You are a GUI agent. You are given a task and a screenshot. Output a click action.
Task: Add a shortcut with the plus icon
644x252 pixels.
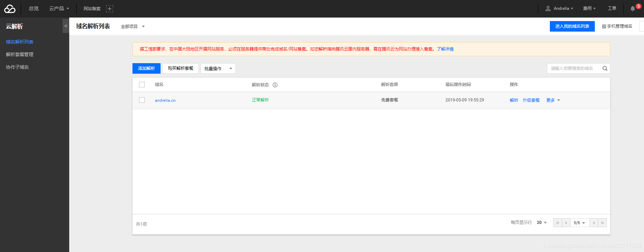click(110, 9)
